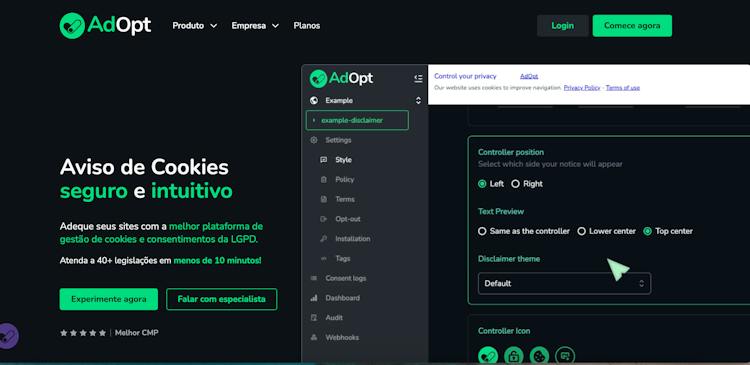Click the Installation wrench icon in the sidebar
The image size is (750, 365).
324,239
